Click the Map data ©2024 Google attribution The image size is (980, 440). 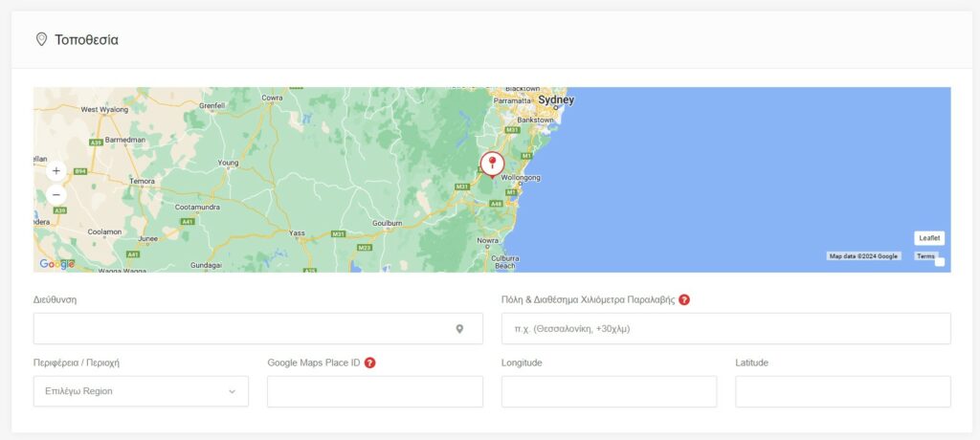point(863,256)
